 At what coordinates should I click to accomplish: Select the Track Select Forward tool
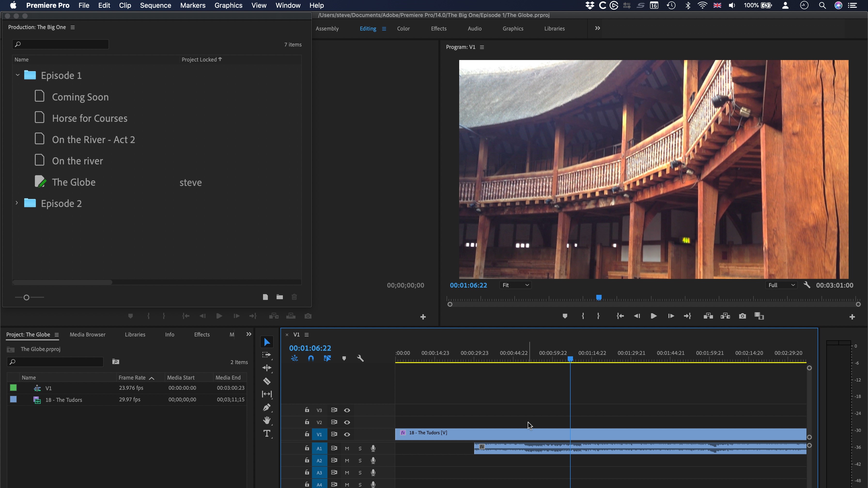267,355
